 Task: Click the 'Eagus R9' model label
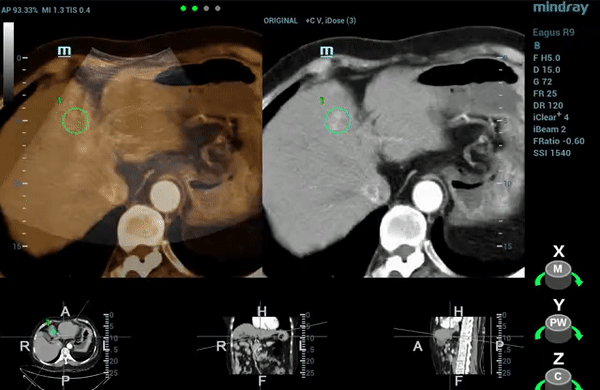point(554,33)
